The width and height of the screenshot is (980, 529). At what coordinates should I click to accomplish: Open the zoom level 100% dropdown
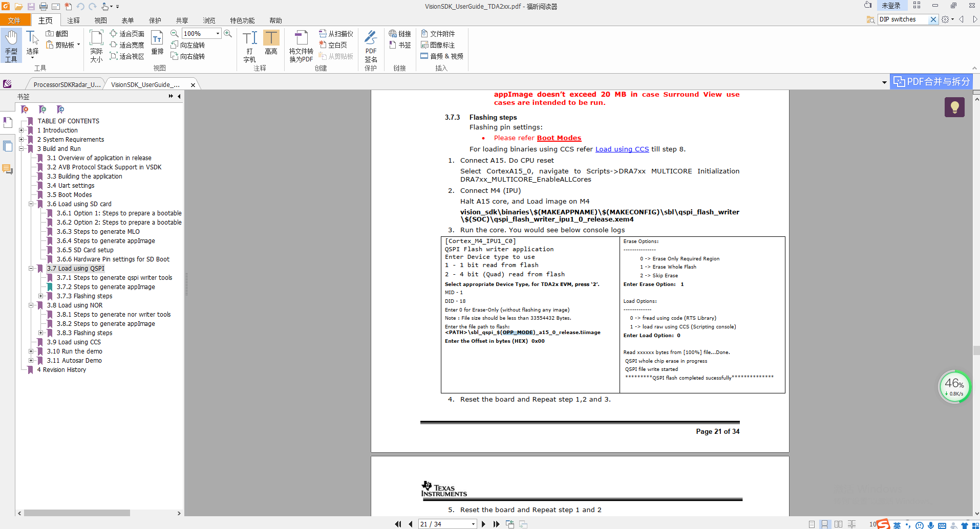tap(218, 34)
